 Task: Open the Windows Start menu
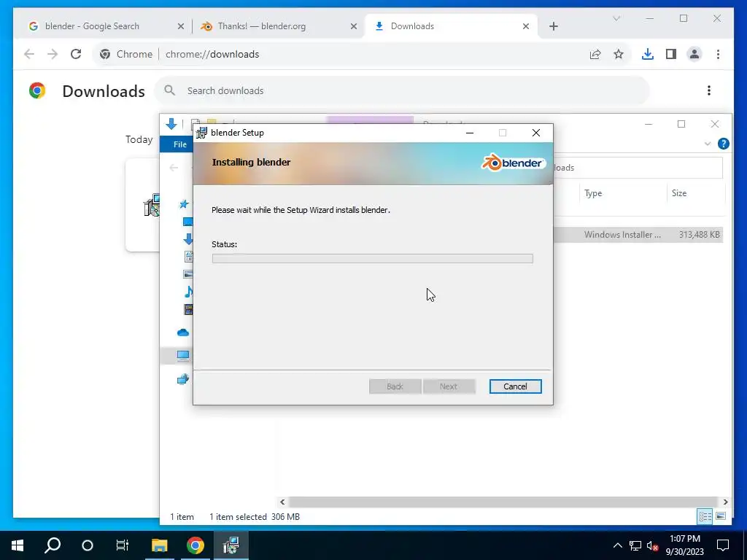(x=18, y=545)
